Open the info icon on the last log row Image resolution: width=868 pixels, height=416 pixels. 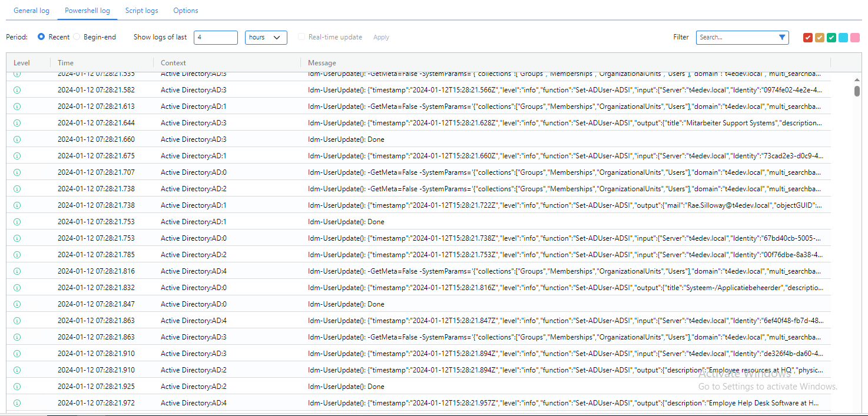point(16,402)
